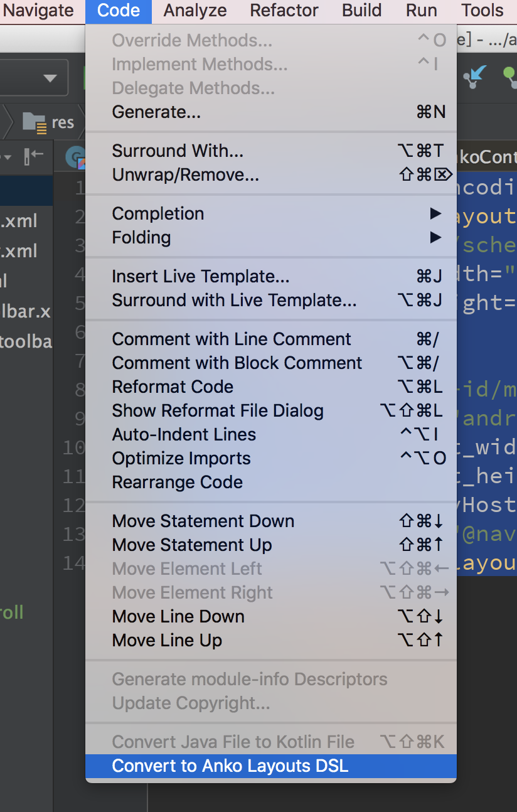Image resolution: width=517 pixels, height=812 pixels.
Task: Open the run configuration dropdown
Action: tap(50, 78)
